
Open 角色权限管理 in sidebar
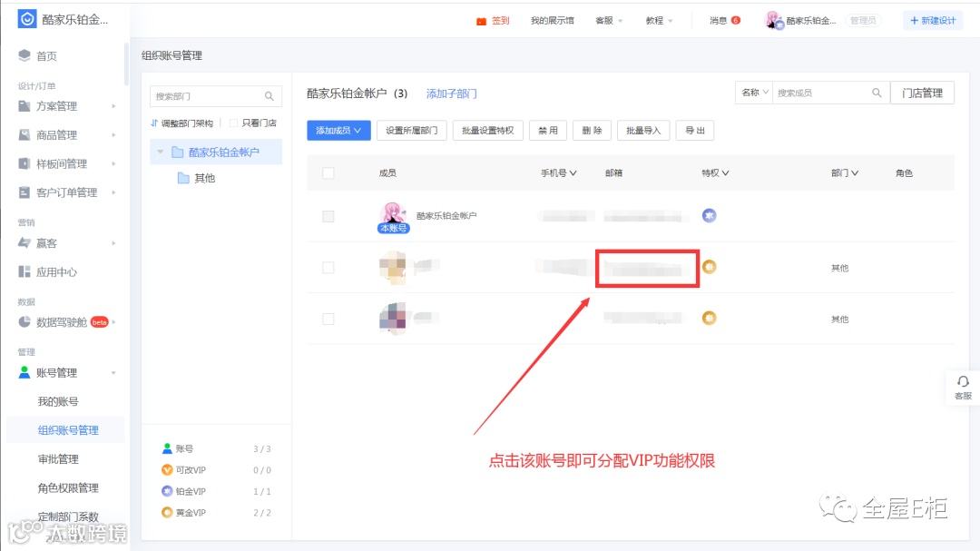pyautogui.click(x=68, y=487)
